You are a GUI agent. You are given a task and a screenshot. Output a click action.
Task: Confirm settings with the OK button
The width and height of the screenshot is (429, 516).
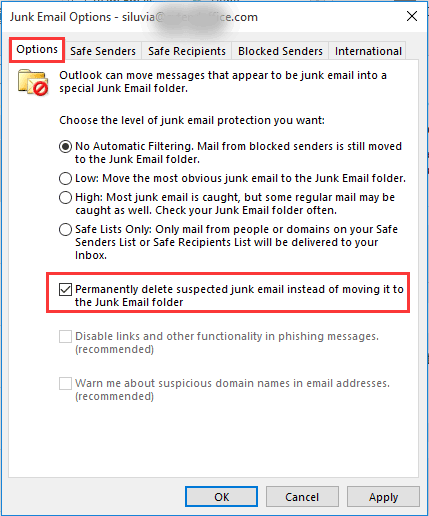pos(222,497)
